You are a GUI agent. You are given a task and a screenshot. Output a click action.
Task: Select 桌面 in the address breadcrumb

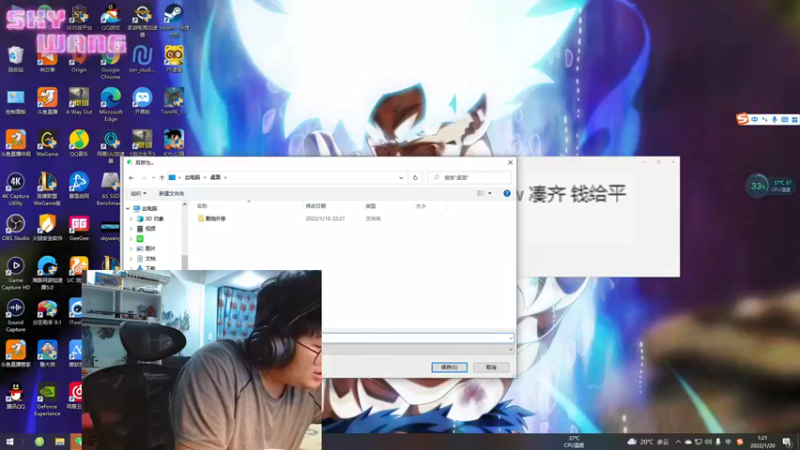215,178
